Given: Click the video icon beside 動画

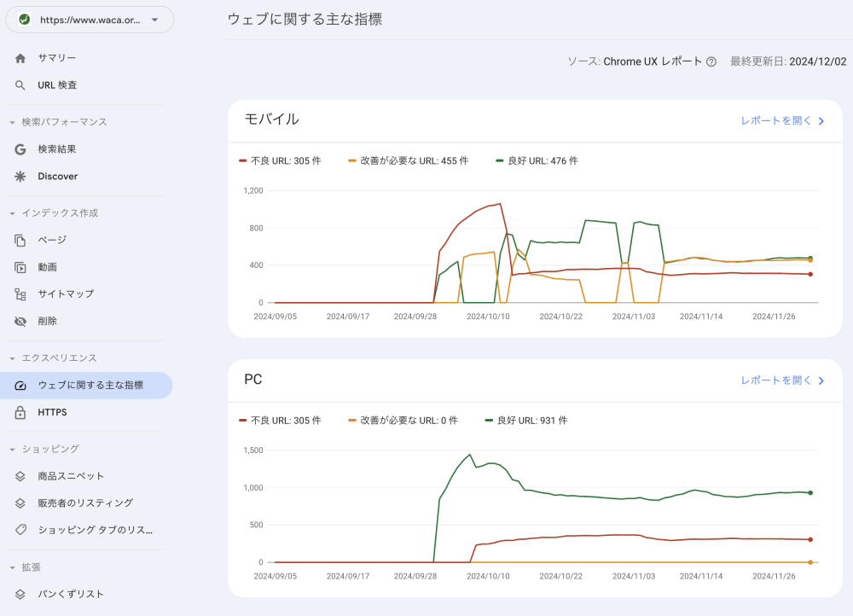Looking at the screenshot, I should [x=20, y=267].
